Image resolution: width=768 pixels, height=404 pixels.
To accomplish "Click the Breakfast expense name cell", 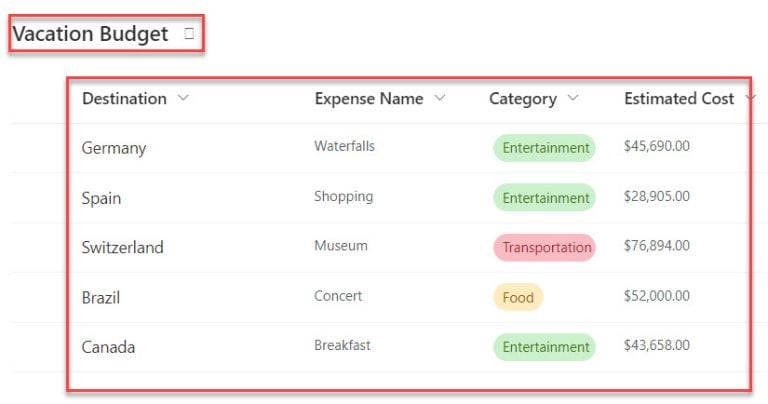I will pyautogui.click(x=342, y=345).
